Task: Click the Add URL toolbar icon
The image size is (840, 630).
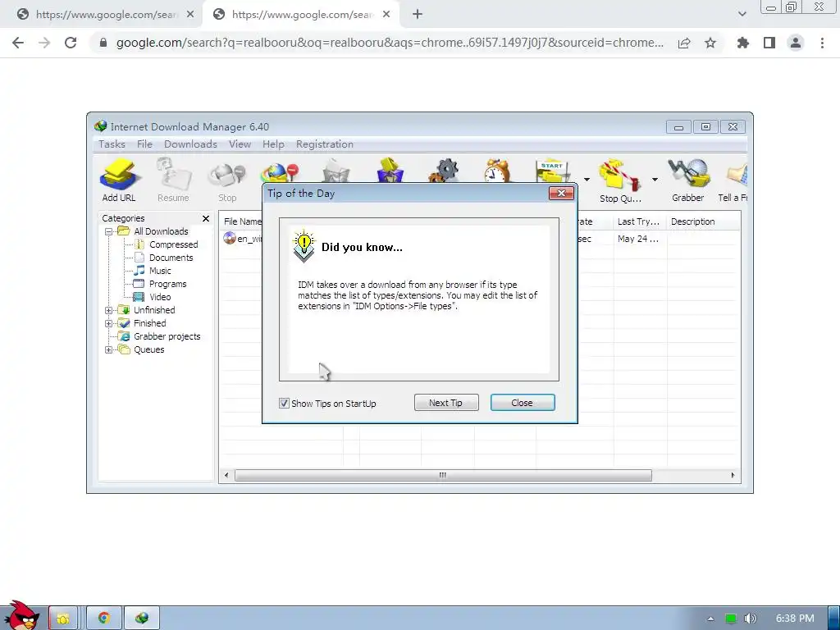Action: 120,180
